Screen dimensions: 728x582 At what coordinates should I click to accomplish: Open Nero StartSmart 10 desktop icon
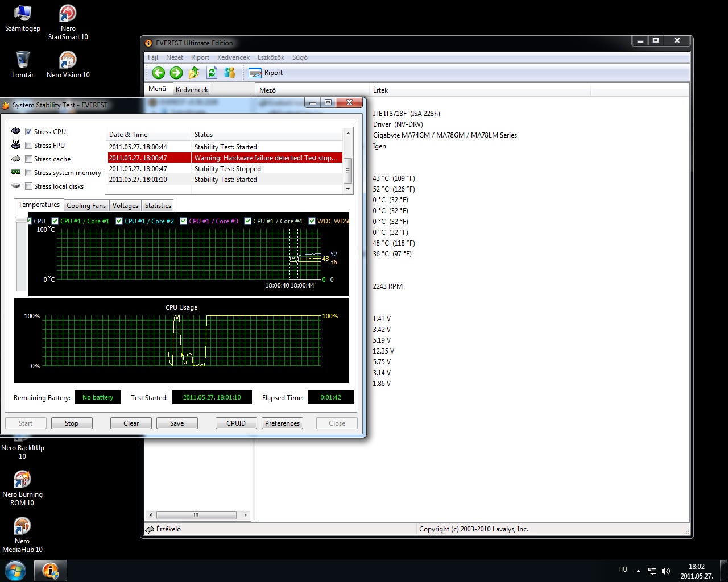tap(68, 22)
